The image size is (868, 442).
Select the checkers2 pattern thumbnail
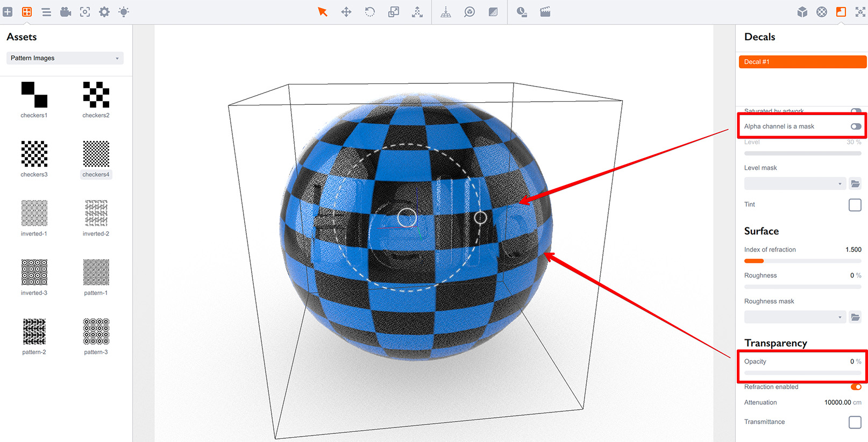(x=96, y=95)
